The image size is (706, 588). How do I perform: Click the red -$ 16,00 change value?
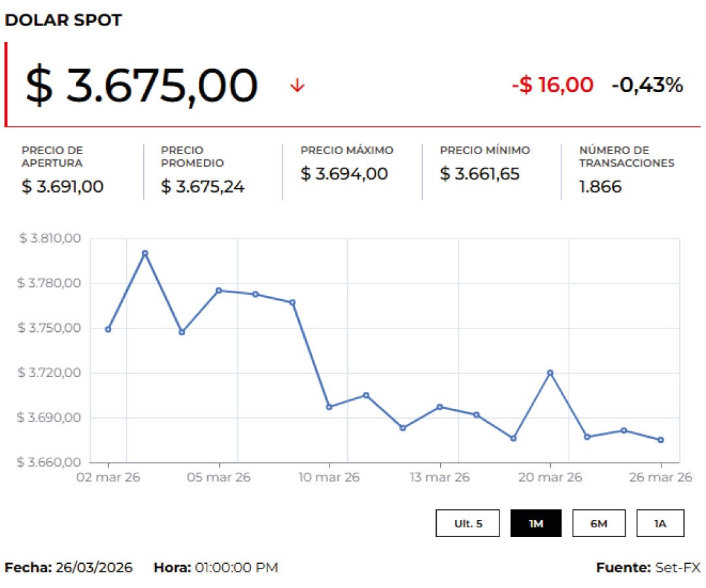point(552,85)
